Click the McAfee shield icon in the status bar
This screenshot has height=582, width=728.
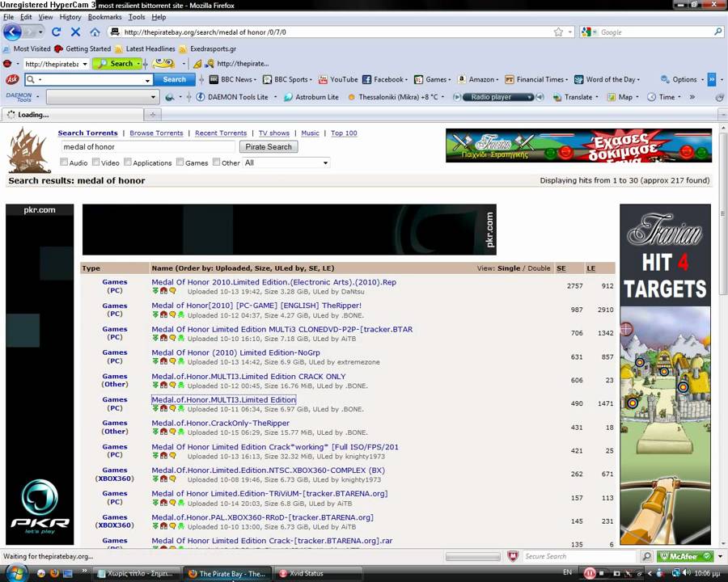(x=513, y=556)
